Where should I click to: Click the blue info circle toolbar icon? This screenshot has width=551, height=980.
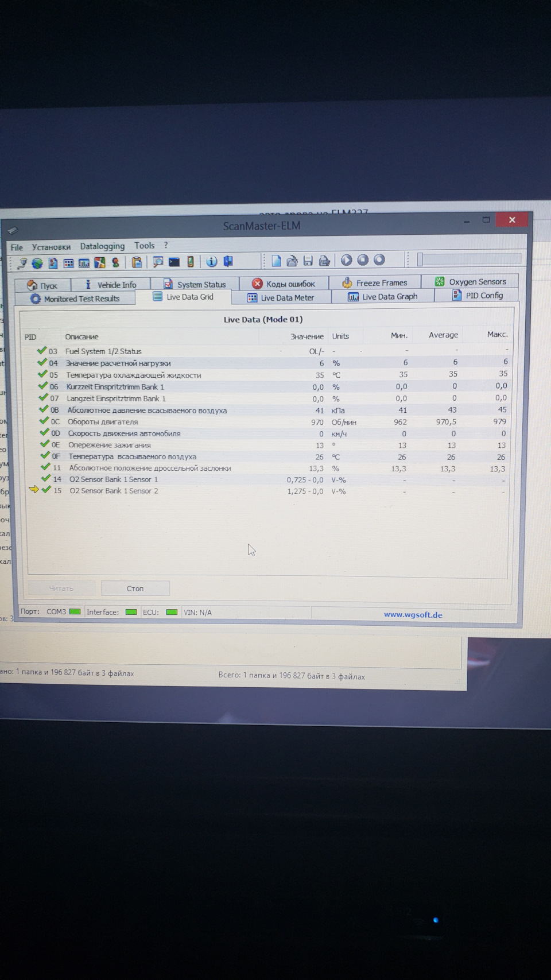coord(211,262)
